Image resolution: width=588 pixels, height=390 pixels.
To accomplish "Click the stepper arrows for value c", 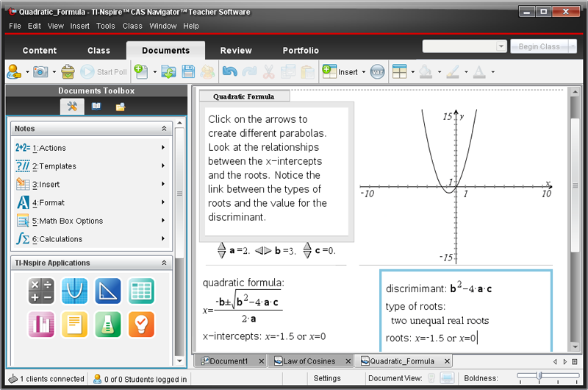I will (307, 250).
